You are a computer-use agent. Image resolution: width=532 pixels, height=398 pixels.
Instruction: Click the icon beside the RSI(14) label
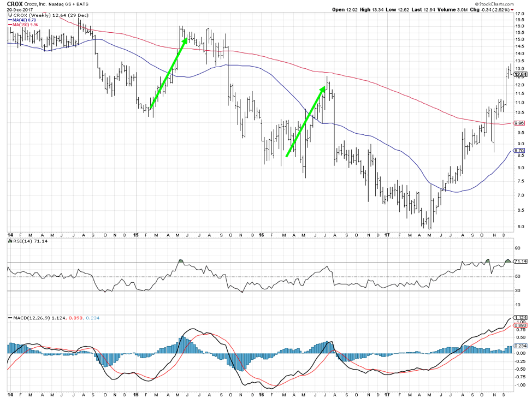[9, 241]
